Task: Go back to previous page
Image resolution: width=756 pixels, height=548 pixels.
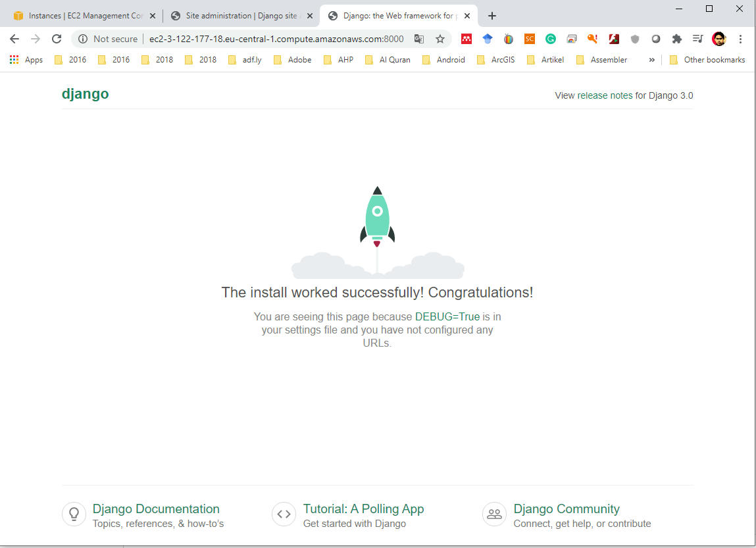Action: (14, 39)
